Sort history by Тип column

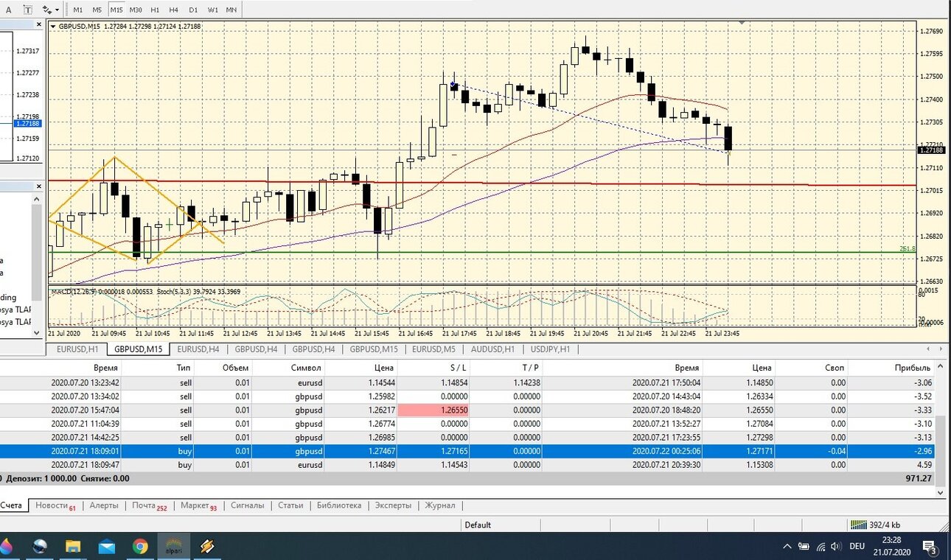pos(184,367)
